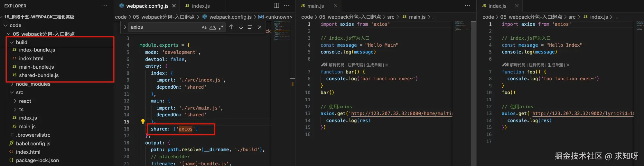This screenshot has height=166, width=644.
Task: Click 生成单测 above function foo() in index.js
Action: pos(555,65)
